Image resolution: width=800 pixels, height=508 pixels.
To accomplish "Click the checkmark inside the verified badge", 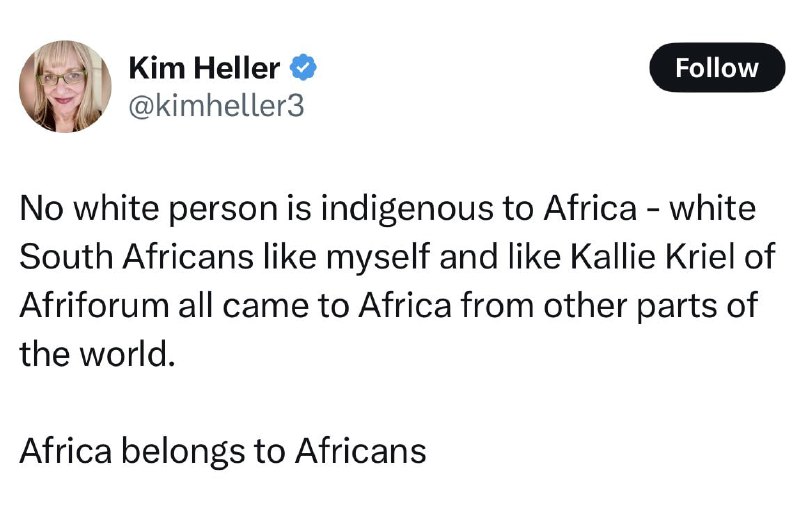I will coord(304,68).
